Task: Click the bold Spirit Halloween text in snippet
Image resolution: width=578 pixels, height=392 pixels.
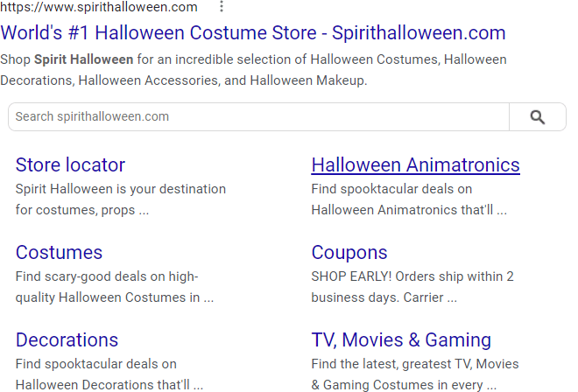Action: [x=84, y=60]
